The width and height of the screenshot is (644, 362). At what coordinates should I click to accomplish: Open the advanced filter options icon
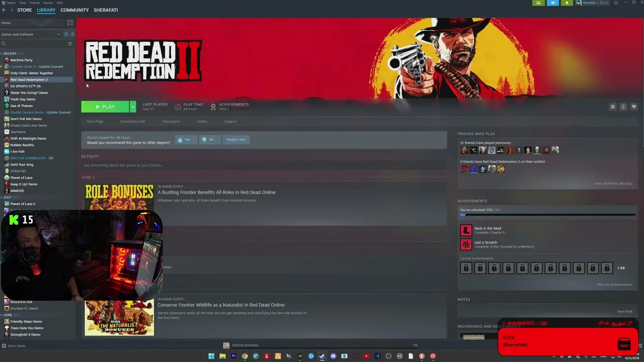[x=70, y=44]
